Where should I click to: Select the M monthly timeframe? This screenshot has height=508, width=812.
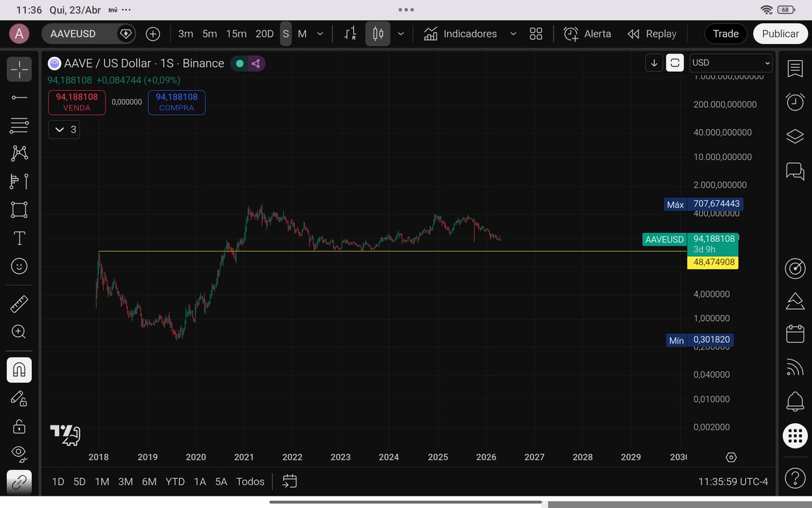[x=302, y=33]
